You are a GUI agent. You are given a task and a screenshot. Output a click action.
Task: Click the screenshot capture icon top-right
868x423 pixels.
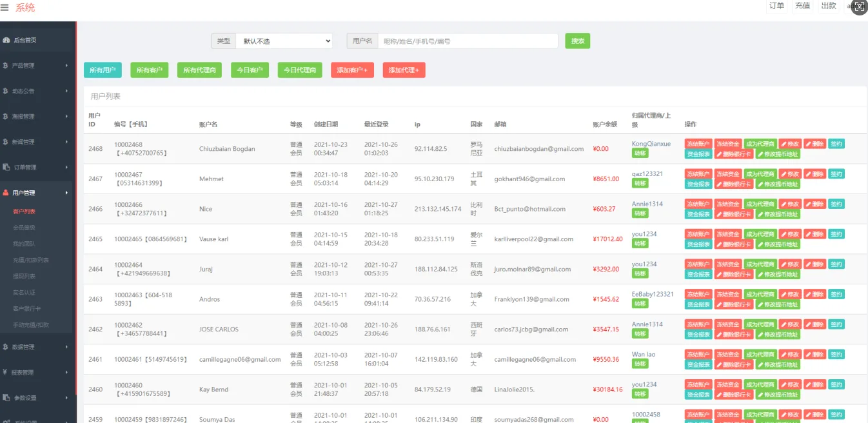point(858,8)
